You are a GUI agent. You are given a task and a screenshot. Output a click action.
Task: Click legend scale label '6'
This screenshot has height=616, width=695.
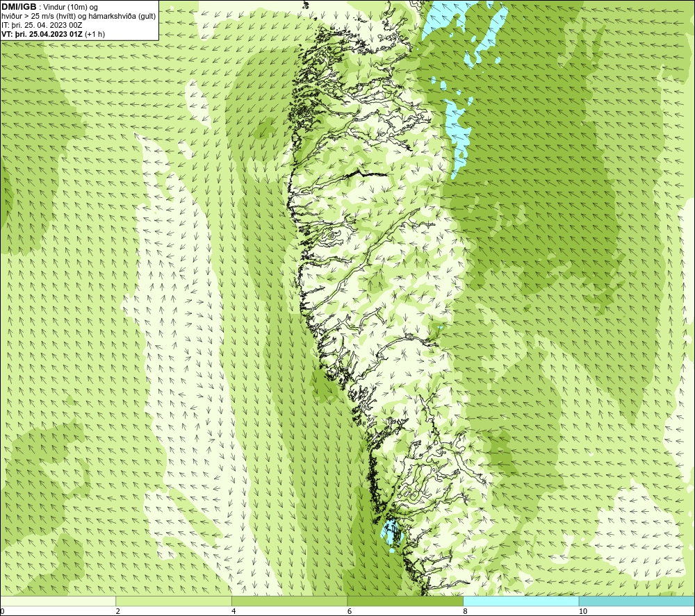350,612
